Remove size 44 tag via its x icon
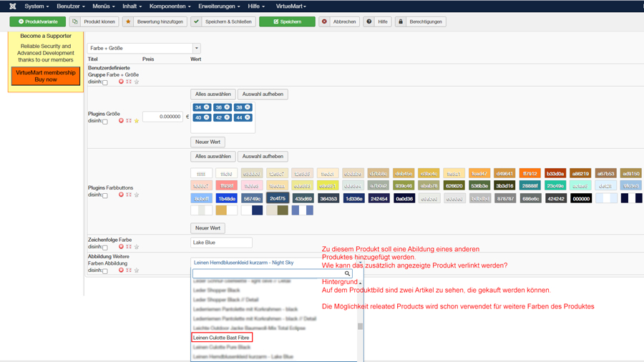 [248, 117]
